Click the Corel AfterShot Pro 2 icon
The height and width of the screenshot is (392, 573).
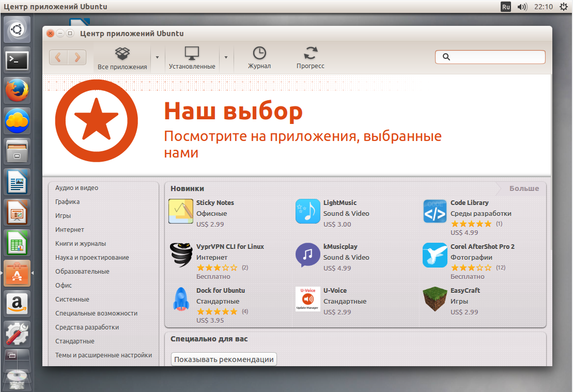(435, 255)
